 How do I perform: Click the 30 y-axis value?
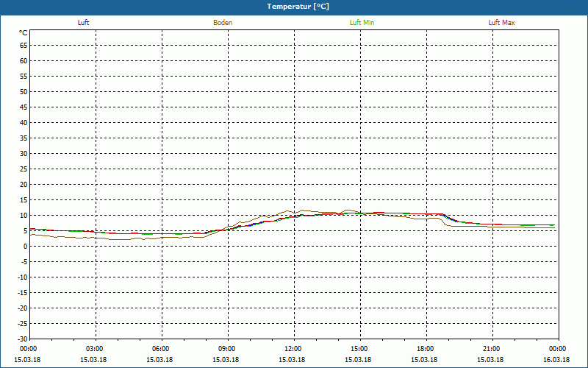point(24,154)
